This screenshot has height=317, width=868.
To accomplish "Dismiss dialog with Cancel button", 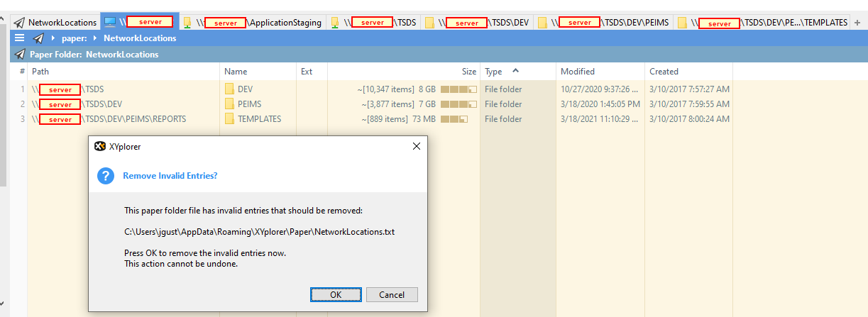I will pyautogui.click(x=392, y=294).
